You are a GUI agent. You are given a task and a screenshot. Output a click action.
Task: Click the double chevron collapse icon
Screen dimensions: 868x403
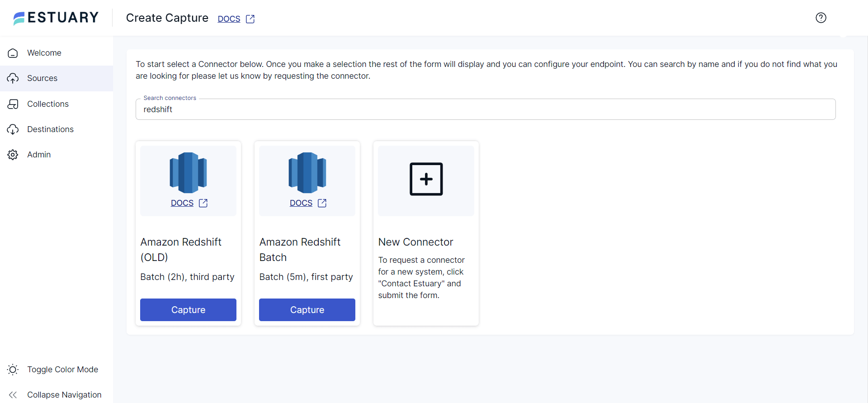click(x=13, y=395)
